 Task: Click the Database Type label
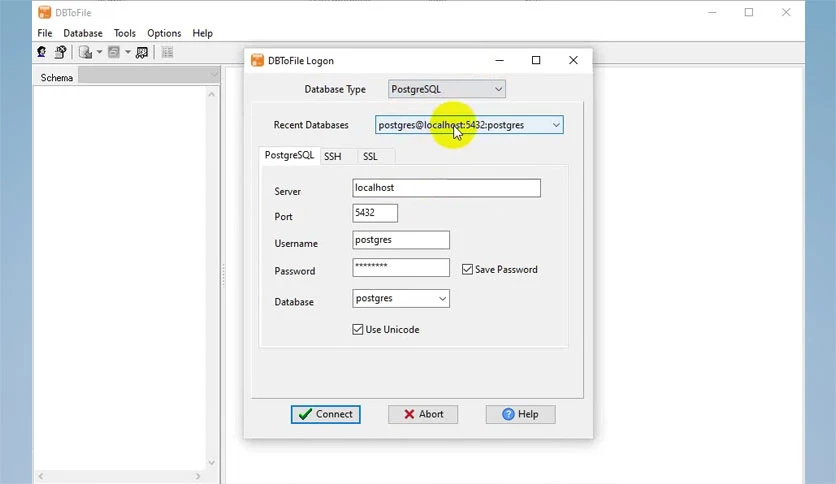[335, 89]
